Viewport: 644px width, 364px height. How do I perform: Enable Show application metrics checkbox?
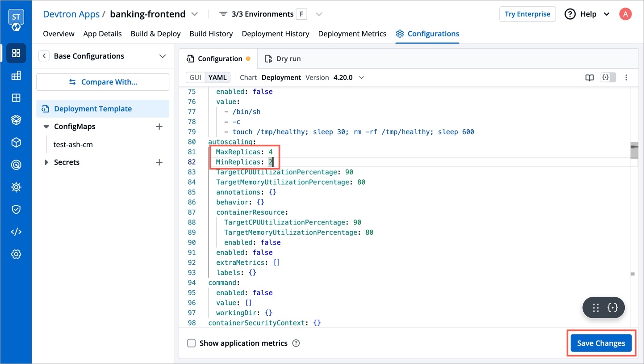(192, 343)
